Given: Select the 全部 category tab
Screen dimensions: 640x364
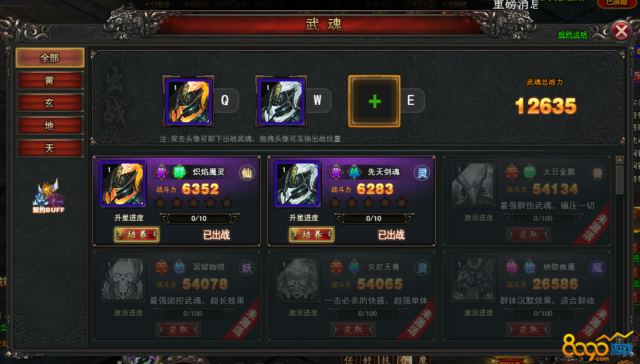Looking at the screenshot, I should [50, 58].
